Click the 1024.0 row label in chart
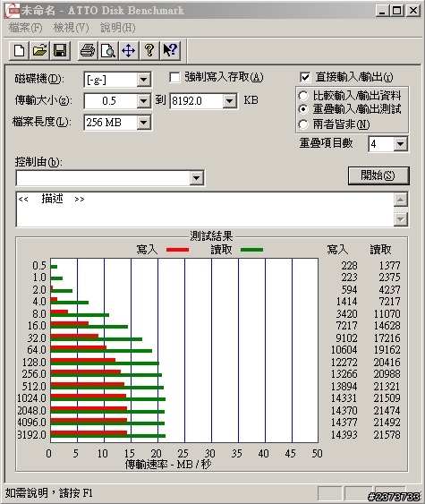425x504 pixels. (x=31, y=398)
